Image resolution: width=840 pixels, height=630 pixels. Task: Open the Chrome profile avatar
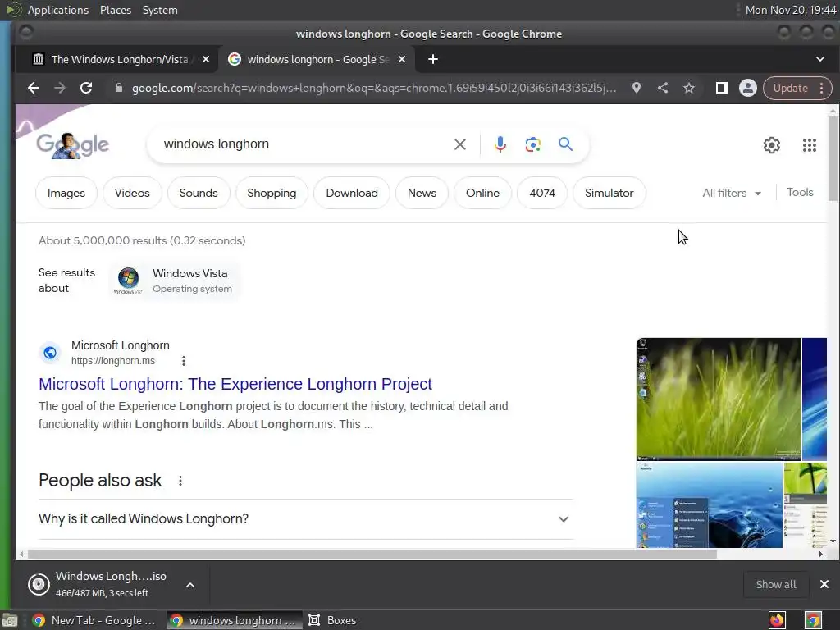[747, 88]
